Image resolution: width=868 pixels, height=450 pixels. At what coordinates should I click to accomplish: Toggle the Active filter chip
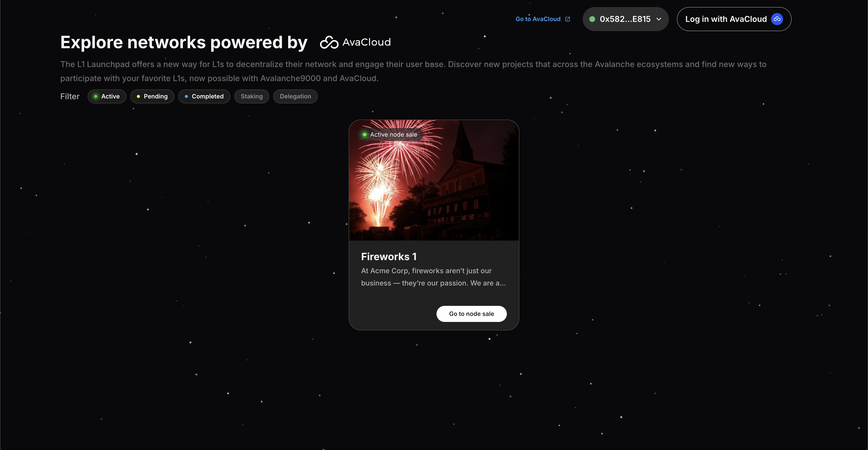(107, 96)
